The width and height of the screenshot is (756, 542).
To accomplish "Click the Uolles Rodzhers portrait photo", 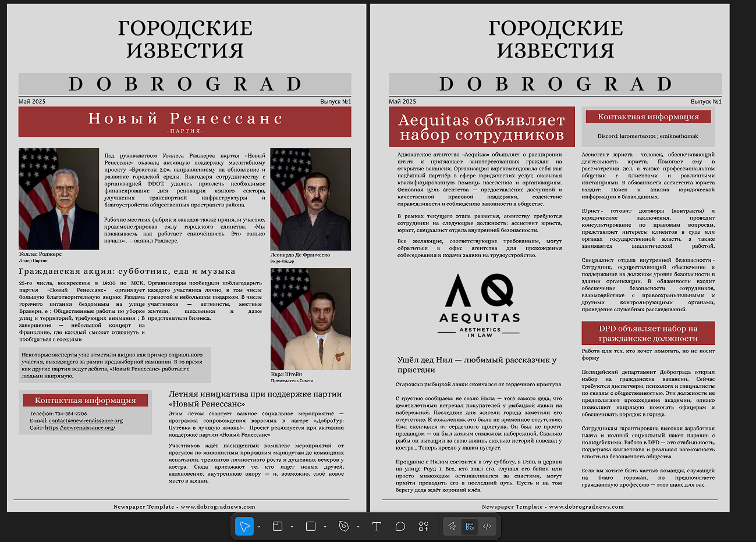I will (x=58, y=199).
